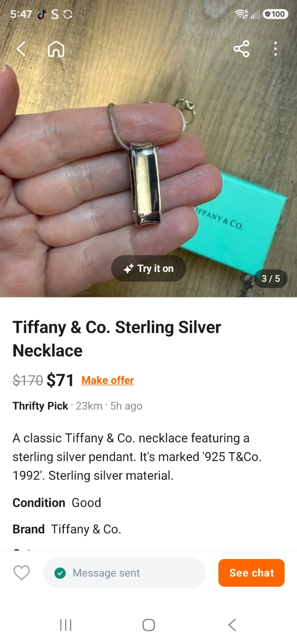Tap the Make offer link
Viewport: 297px width, 644px height.
click(108, 380)
